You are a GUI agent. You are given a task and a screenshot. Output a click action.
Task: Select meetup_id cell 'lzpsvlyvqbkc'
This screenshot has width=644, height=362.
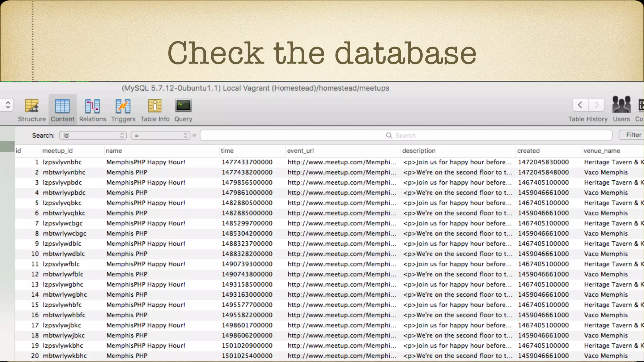[62, 203]
